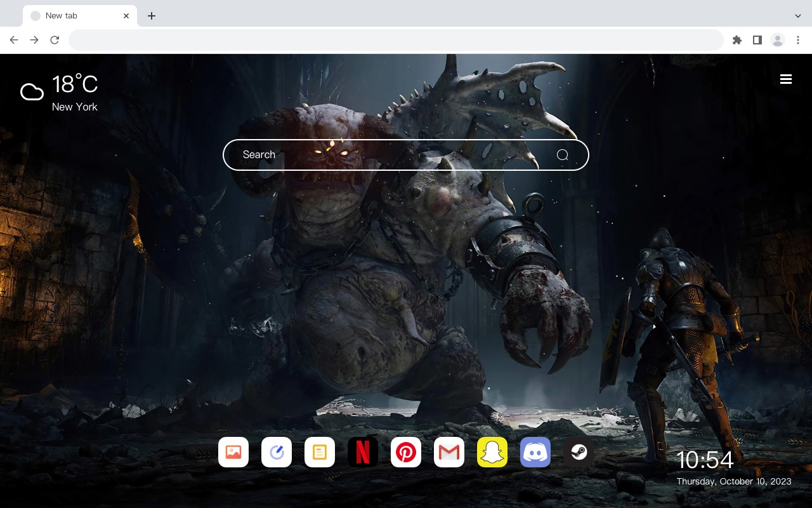Viewport: 812px width, 508px height.
Task: Open Chrome's three-dot menu
Action: point(798,40)
